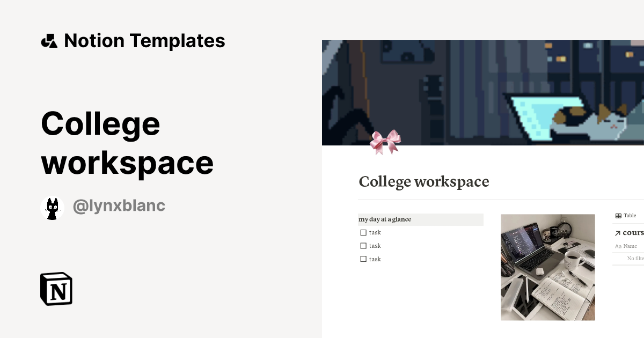Click the Notion N logo at bottom left
The width and height of the screenshot is (644, 338).
point(55,289)
